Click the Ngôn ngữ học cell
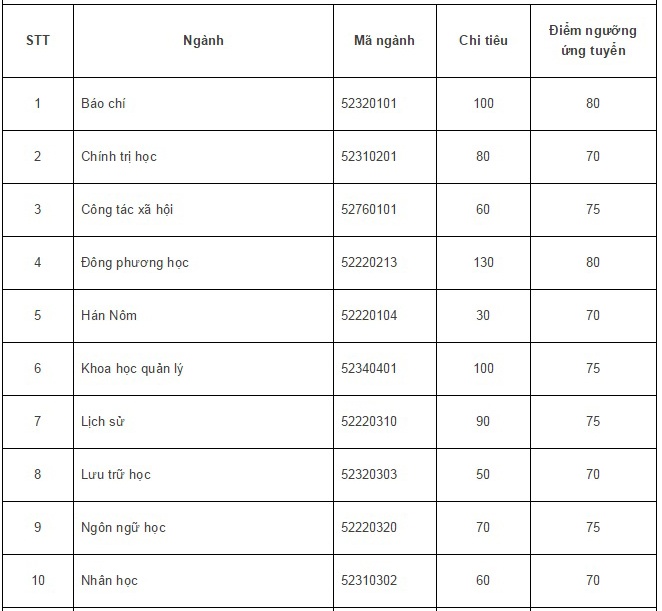 [123, 528]
